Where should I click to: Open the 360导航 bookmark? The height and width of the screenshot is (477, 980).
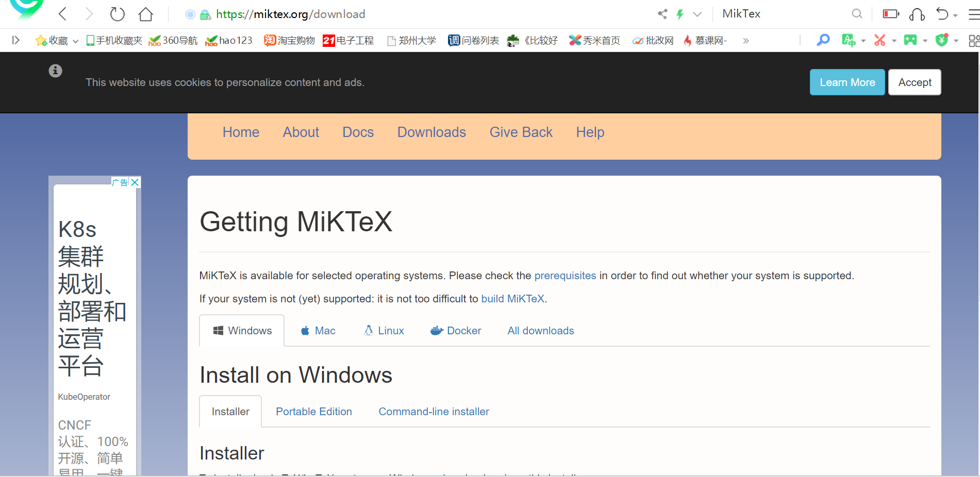point(173,40)
